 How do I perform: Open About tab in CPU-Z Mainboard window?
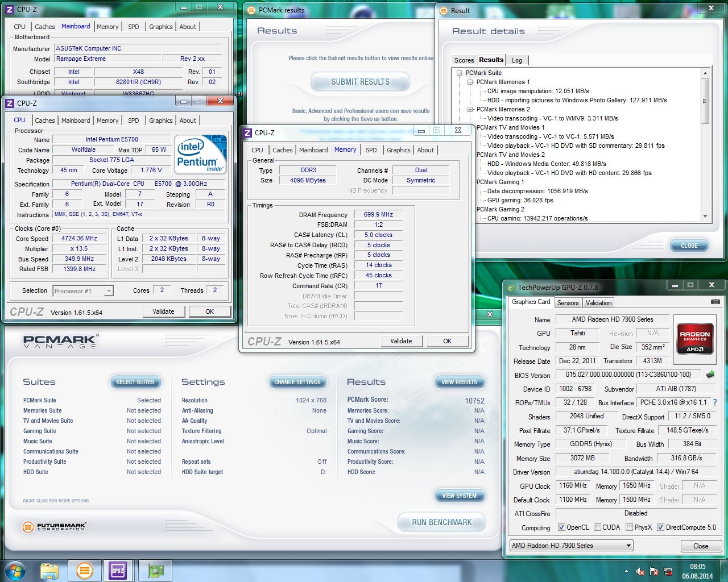pyautogui.click(x=188, y=27)
